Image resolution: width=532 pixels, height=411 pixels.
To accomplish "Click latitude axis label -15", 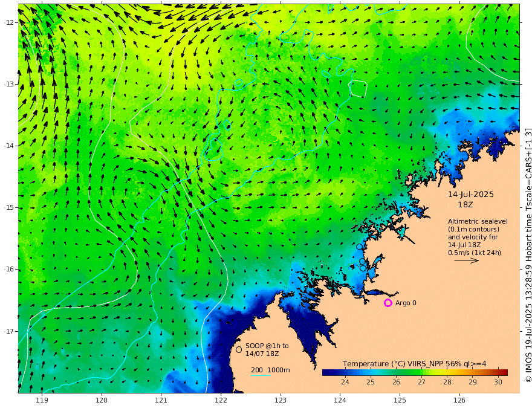I will [9, 207].
